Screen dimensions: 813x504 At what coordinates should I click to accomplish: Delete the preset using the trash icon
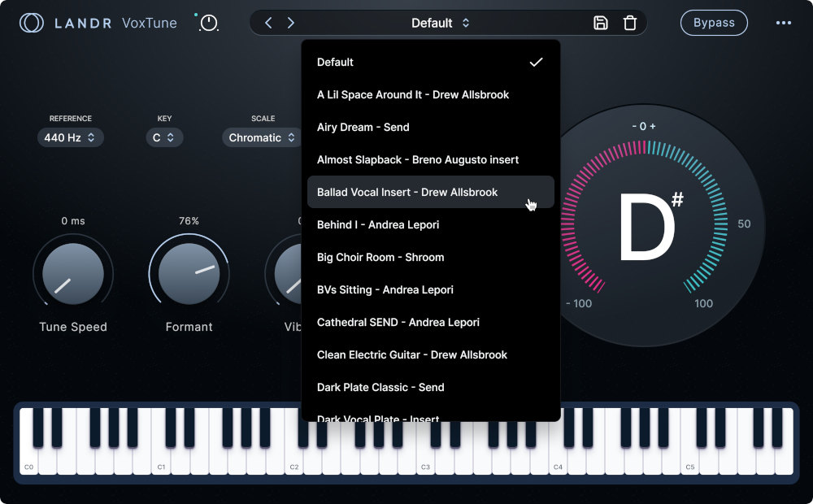pos(630,23)
